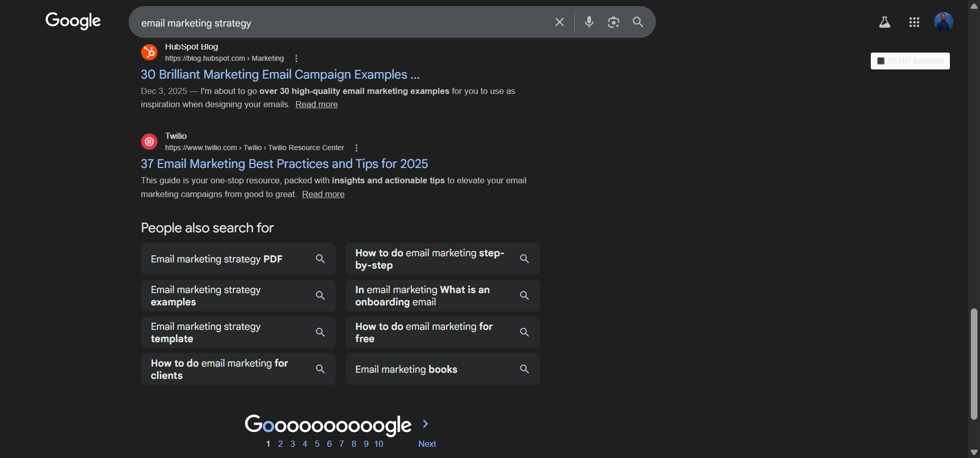Search How to do email marketing for clients
Screen dimensions: 980x458
[x=238, y=369]
